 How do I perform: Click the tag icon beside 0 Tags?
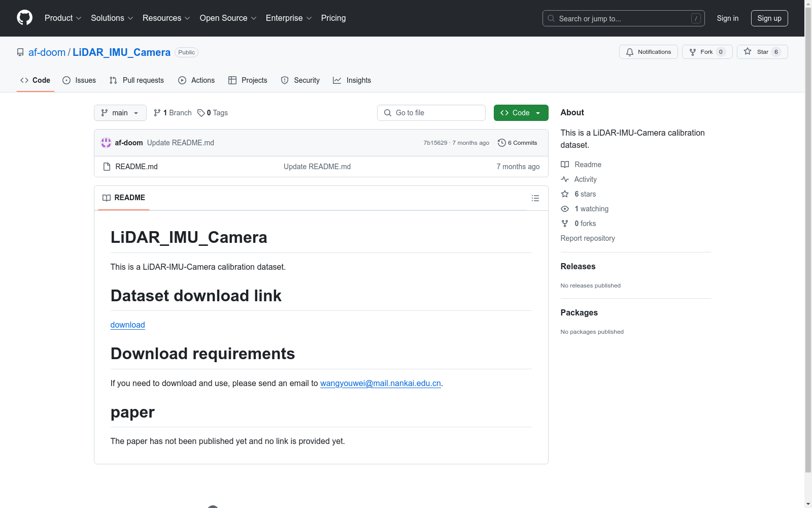[x=201, y=113]
